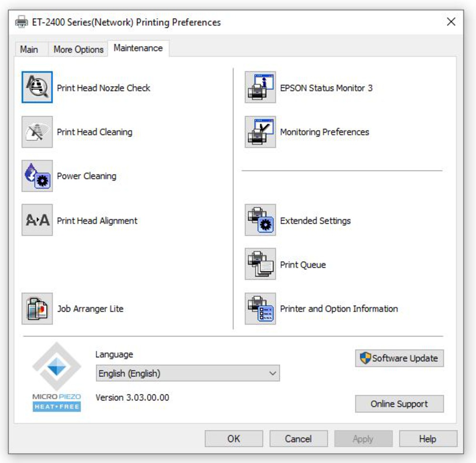Click the Help button

click(x=428, y=439)
